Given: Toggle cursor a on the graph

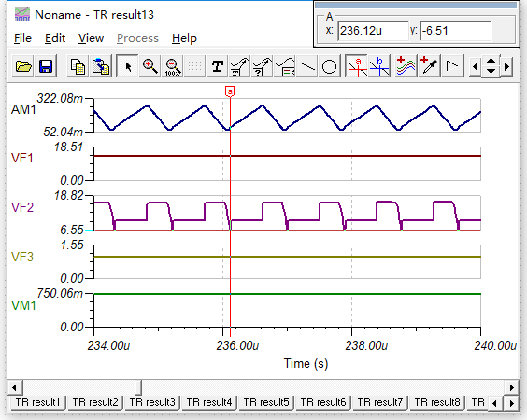Looking at the screenshot, I should coord(357,66).
